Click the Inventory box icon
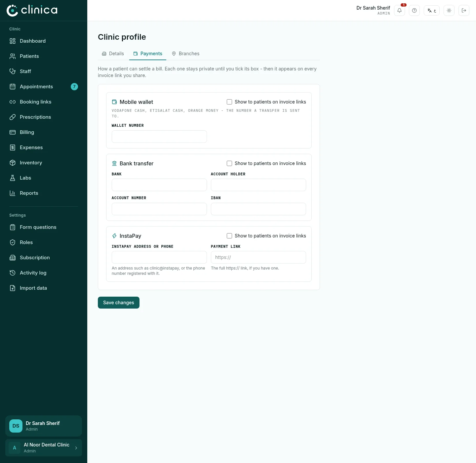The image size is (476, 463). (13, 163)
